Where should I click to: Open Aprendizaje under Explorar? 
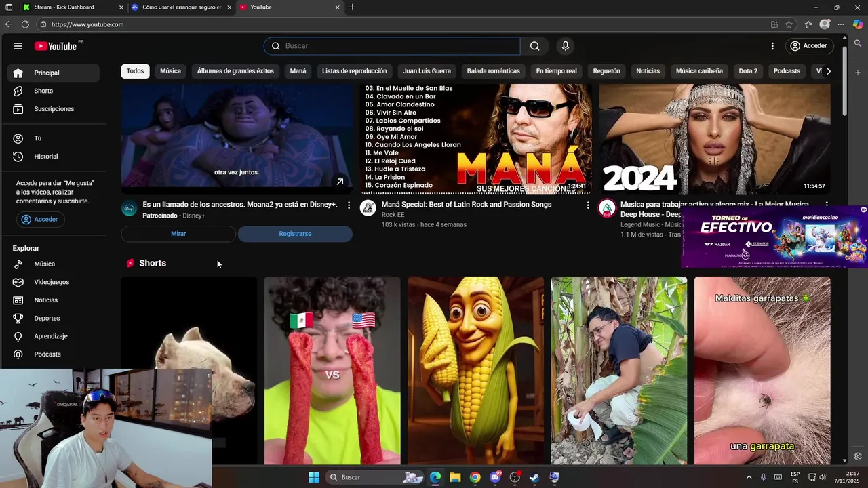tap(54, 336)
